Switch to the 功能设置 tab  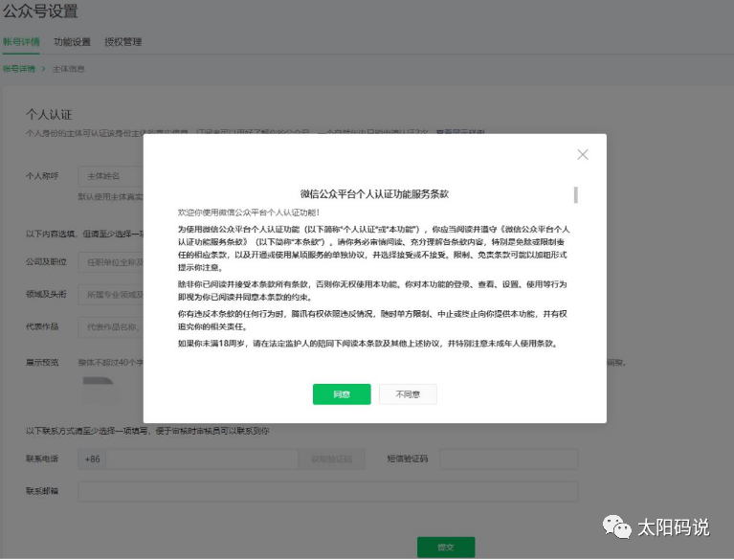pyautogui.click(x=72, y=42)
